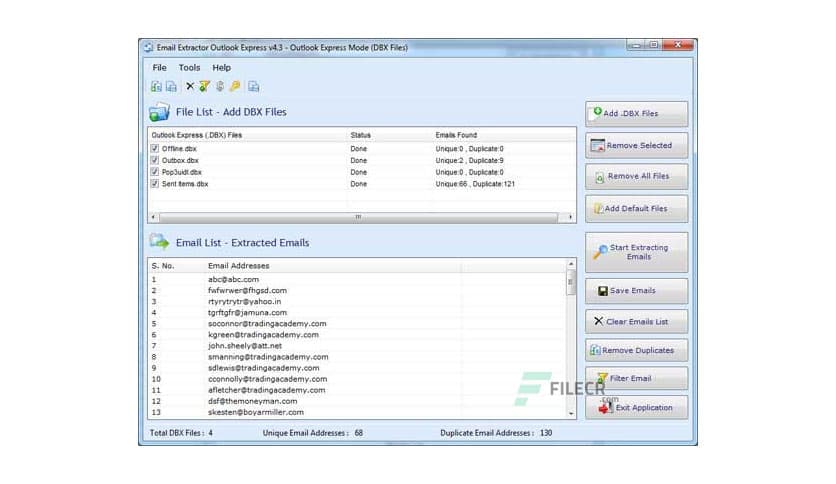Click 'Unique Email Addresses : 68' status text
Screen dimensions: 836x484
click(x=313, y=433)
